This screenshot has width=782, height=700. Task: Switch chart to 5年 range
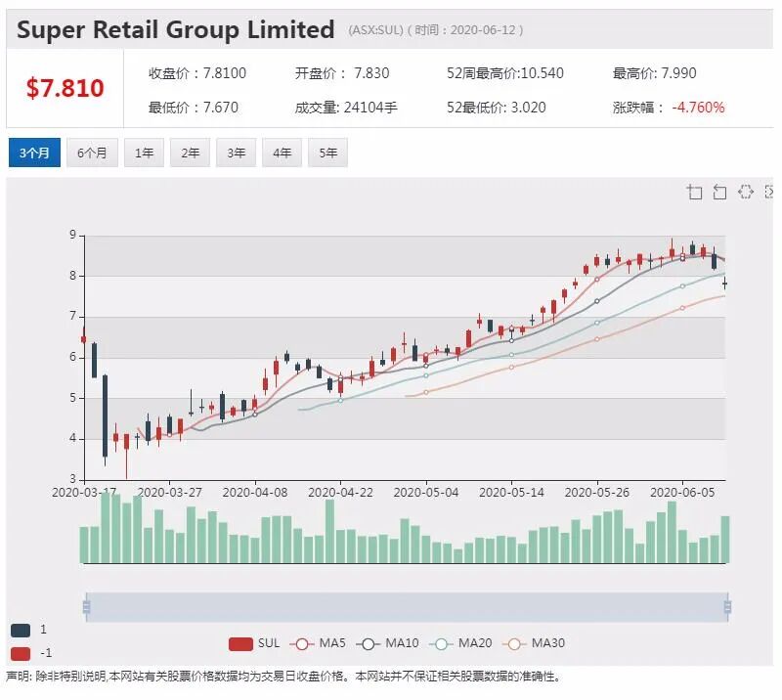click(327, 153)
